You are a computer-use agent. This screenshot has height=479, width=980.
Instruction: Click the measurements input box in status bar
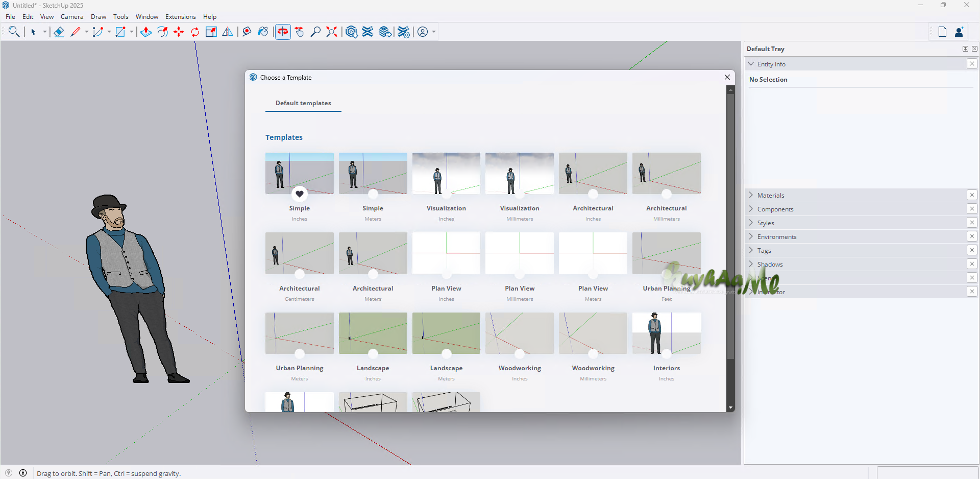point(927,473)
